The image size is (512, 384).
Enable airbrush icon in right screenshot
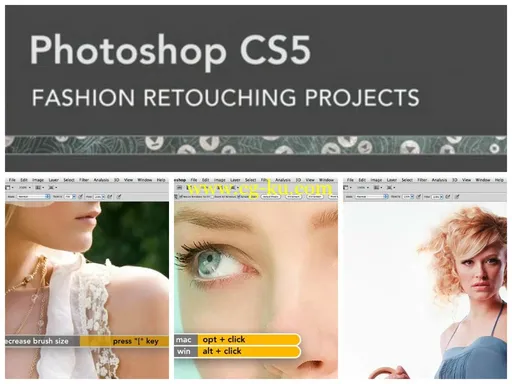tap(447, 197)
